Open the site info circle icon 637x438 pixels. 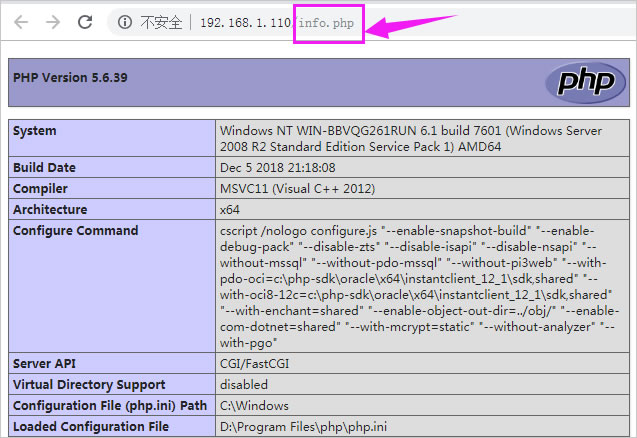click(125, 22)
